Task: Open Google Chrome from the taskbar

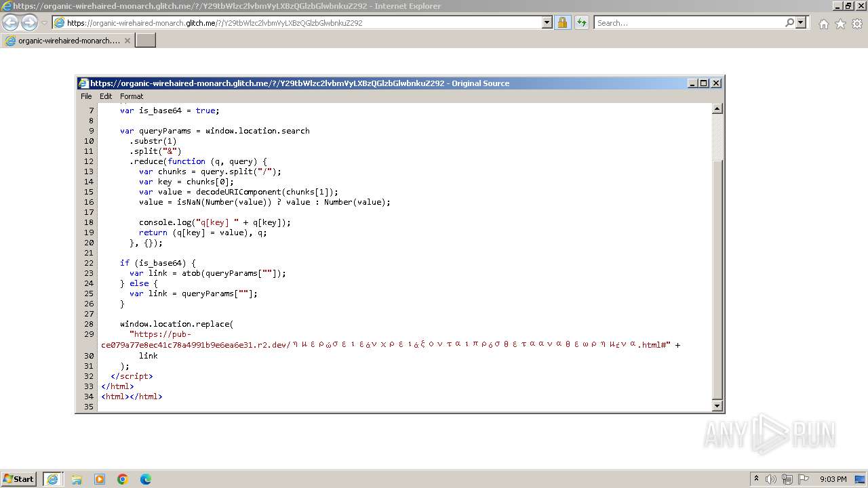Action: (123, 479)
